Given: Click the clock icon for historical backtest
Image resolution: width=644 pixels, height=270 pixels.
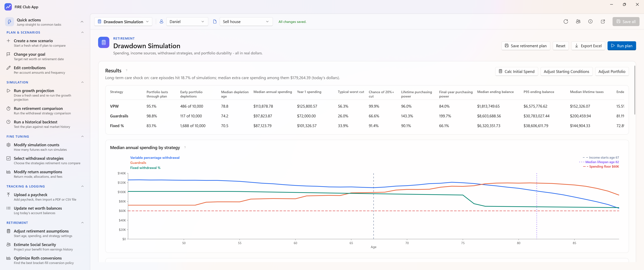Looking at the screenshot, I should point(8,122).
